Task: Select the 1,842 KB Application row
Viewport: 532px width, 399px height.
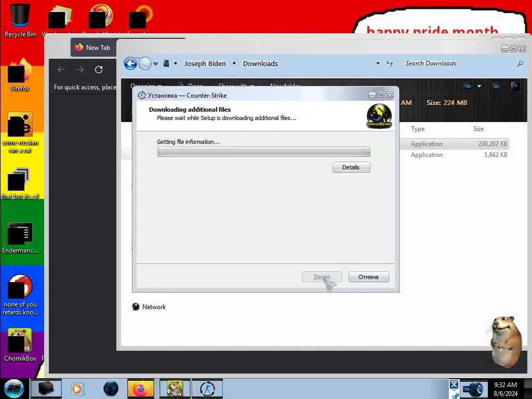Action: [x=455, y=155]
